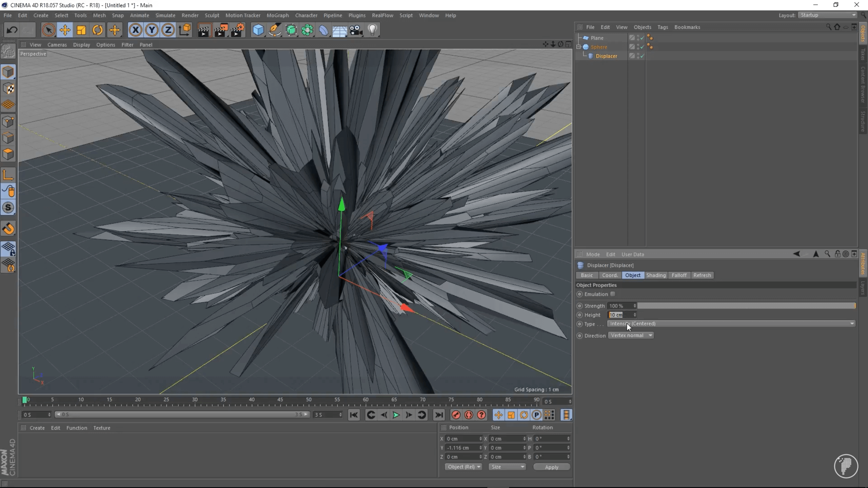Select the Scale tool icon
This screenshot has width=868, height=488.
[x=81, y=30]
